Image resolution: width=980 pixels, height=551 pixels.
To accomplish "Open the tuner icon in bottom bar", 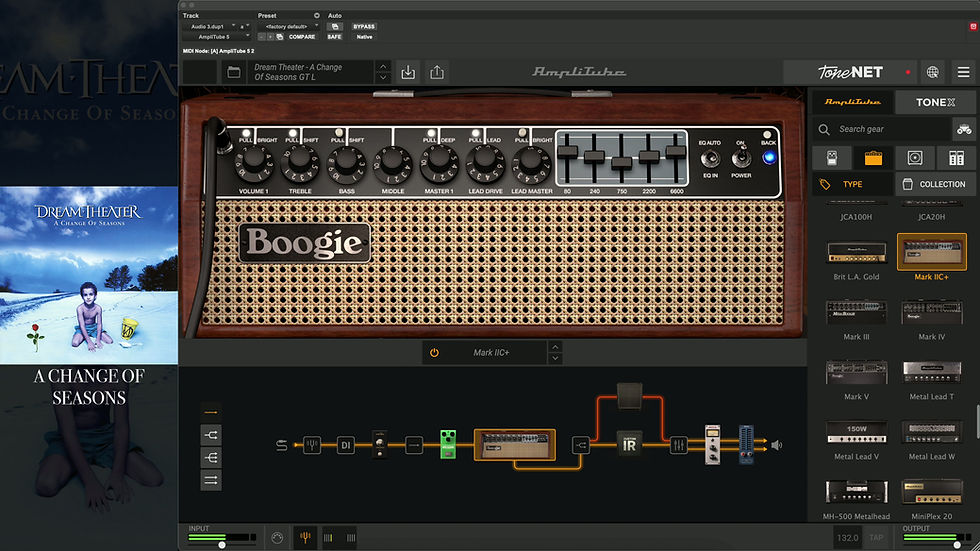I will pos(305,537).
